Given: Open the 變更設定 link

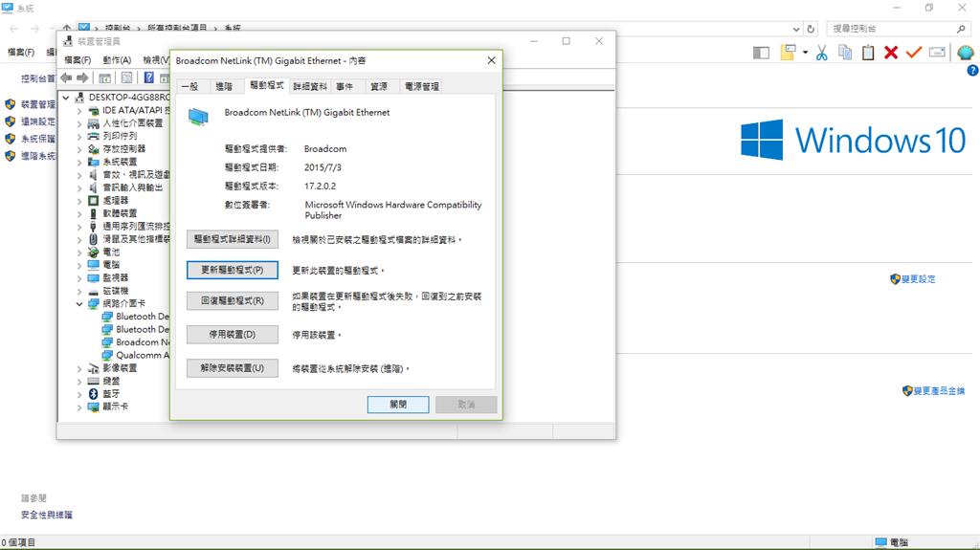Looking at the screenshot, I should tap(918, 278).
